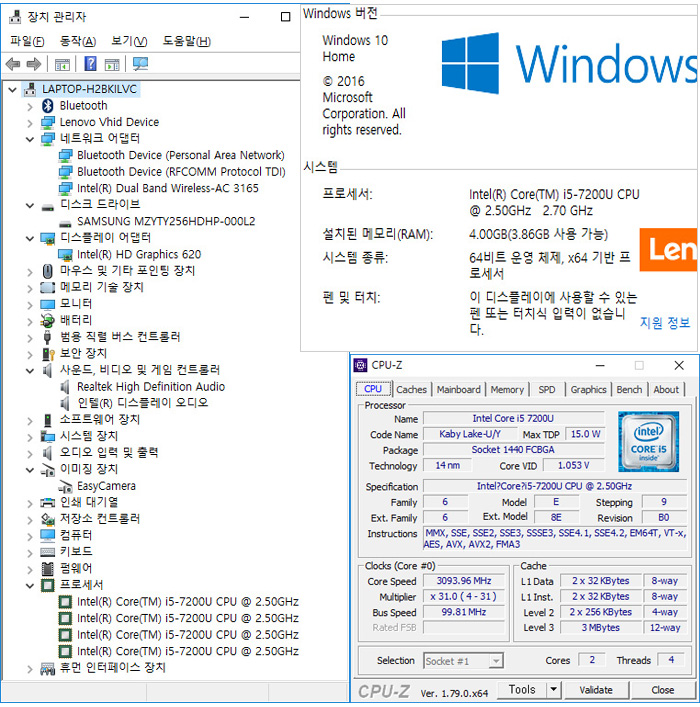Select Intel Dual Band Wireless-AC 3165 adapter

coord(167,188)
